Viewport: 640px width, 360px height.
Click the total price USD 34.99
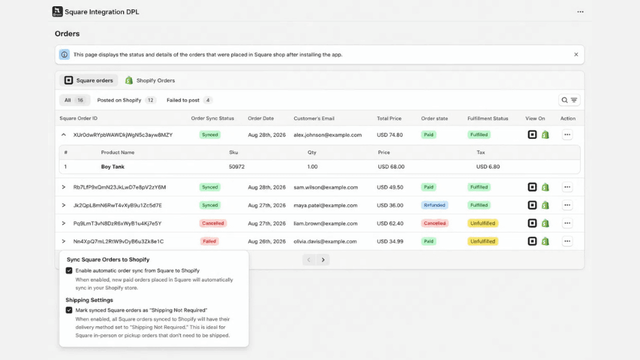(390, 241)
